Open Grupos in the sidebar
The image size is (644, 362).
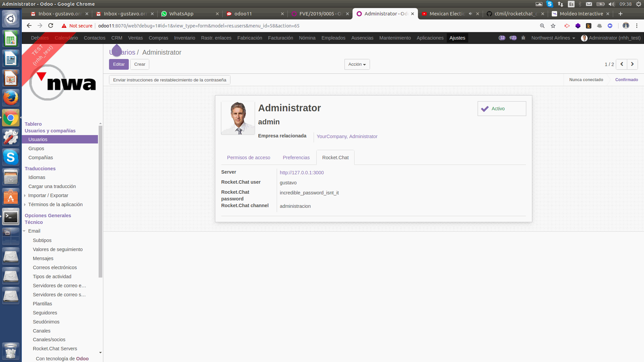pos(36,148)
